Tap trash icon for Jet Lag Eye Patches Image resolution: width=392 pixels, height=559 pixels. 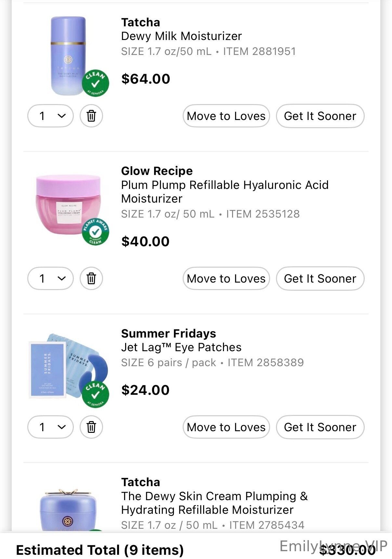point(91,427)
